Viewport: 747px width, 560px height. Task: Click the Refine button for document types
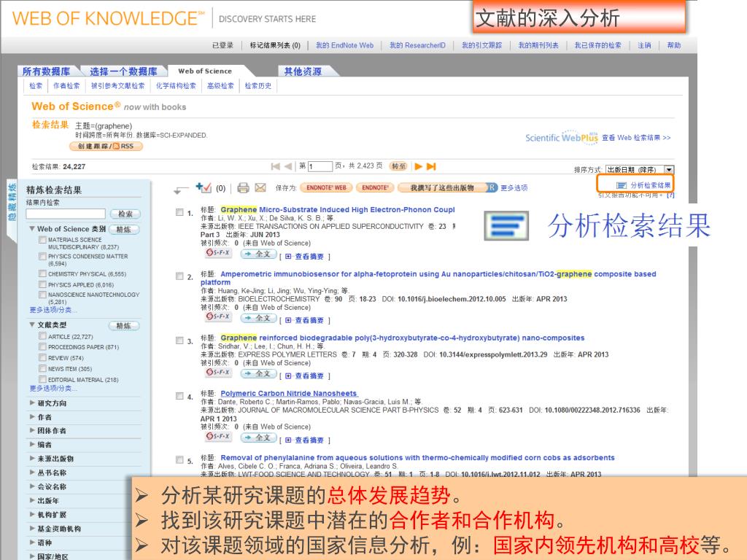click(124, 326)
